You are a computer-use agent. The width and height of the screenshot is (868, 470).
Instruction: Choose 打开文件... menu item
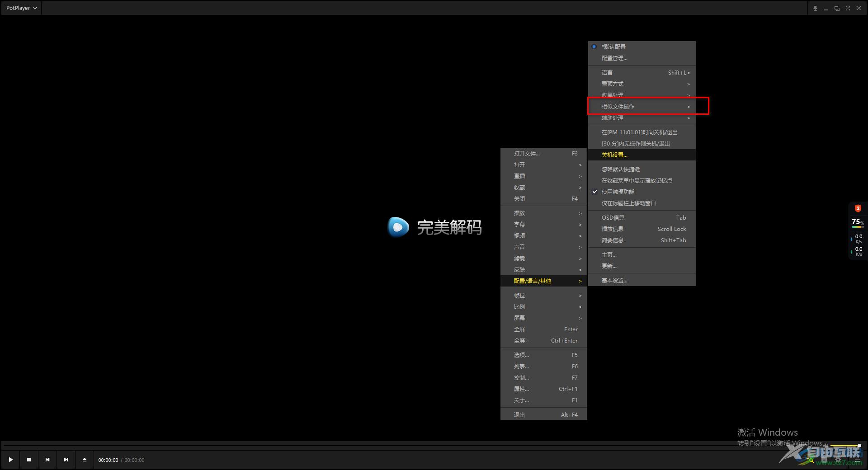click(543, 153)
